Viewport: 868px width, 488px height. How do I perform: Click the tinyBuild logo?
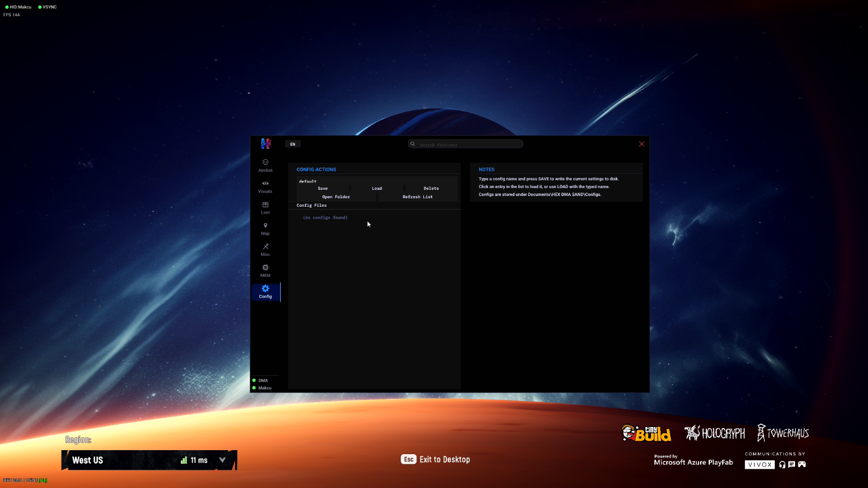point(646,433)
